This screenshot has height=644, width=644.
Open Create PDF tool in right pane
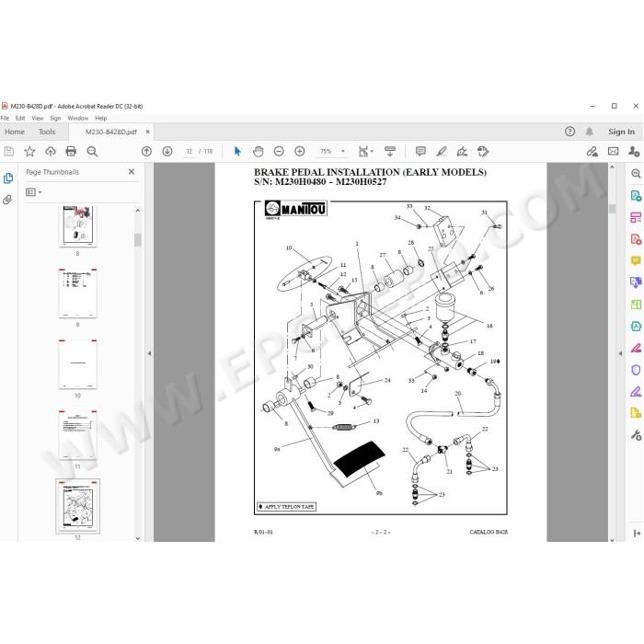[636, 239]
